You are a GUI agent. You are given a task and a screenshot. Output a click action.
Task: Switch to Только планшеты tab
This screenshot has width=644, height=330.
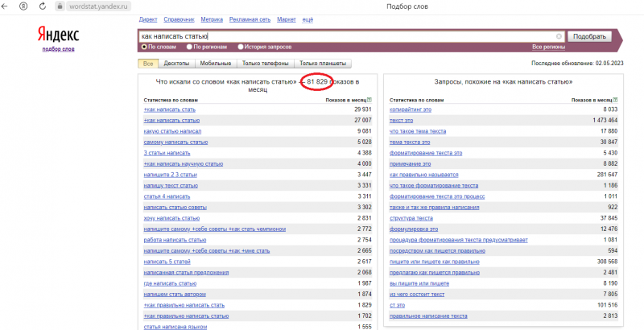coord(323,64)
